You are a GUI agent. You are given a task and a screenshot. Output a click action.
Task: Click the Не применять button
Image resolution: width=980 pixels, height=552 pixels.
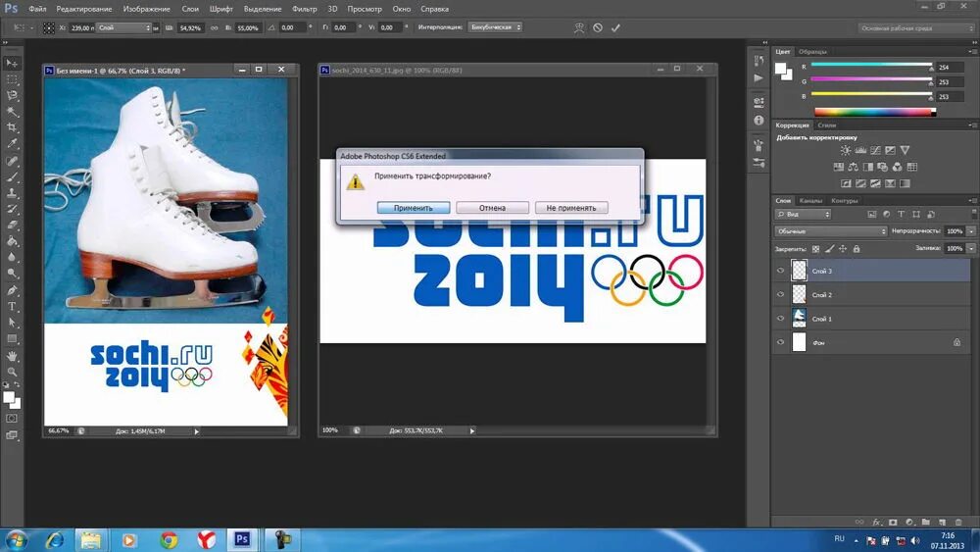pos(571,208)
